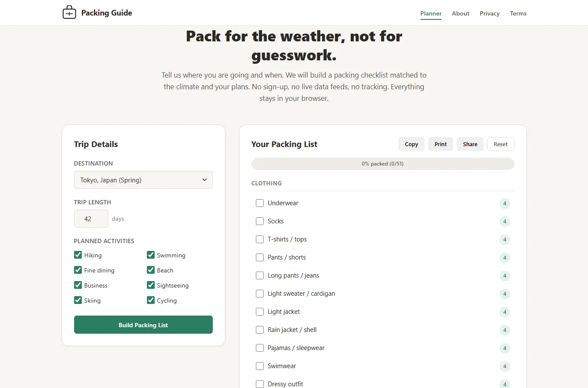Print the packing list
This screenshot has height=388, width=588.
[x=441, y=144]
